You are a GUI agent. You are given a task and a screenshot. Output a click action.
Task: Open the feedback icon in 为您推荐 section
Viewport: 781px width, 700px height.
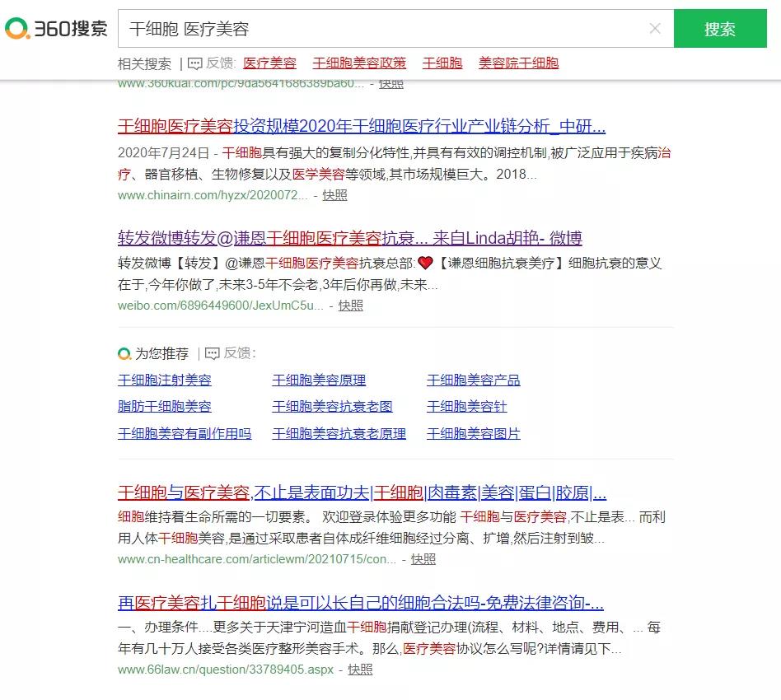213,353
